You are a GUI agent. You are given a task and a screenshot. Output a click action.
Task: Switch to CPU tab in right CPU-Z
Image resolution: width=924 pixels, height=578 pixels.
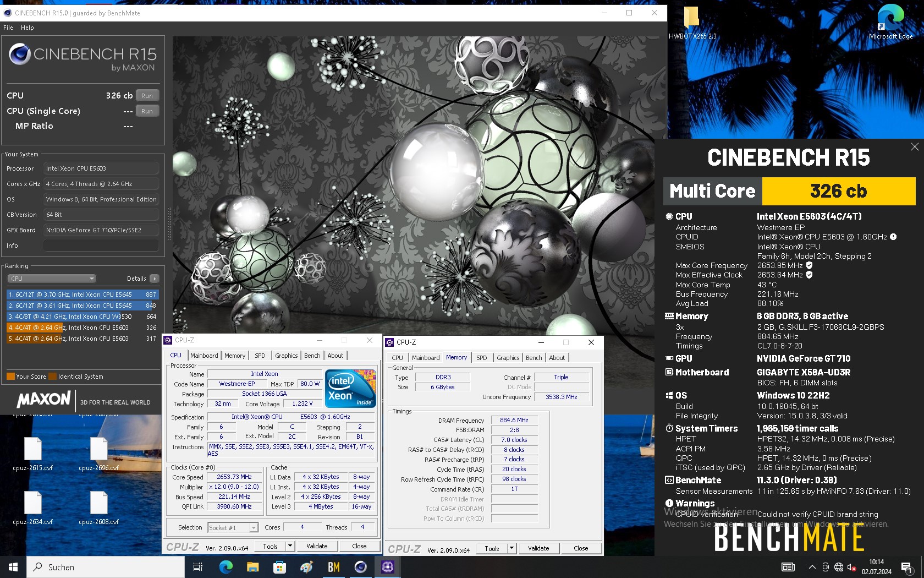(397, 358)
